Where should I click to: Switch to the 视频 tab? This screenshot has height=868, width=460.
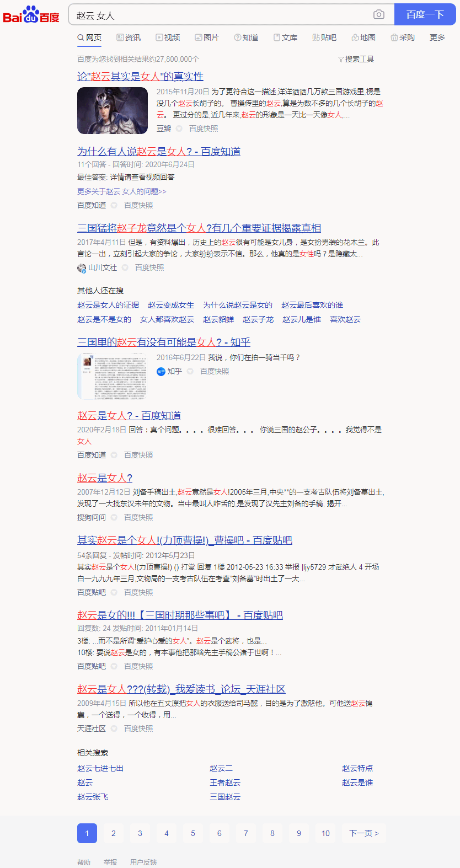(168, 37)
